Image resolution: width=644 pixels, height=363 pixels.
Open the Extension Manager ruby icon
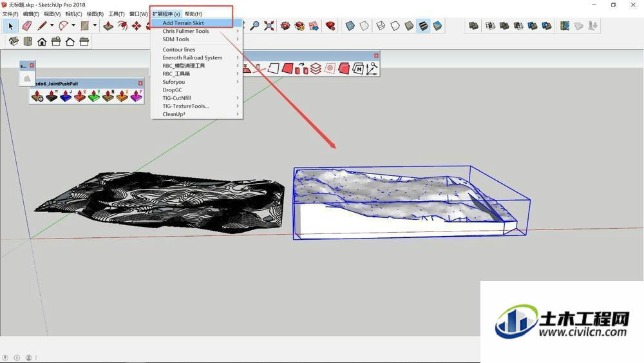point(330,26)
